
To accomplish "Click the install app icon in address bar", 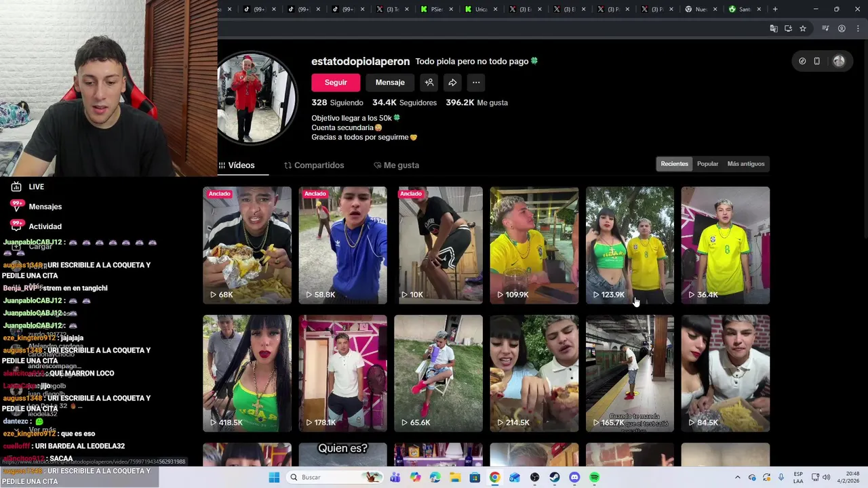I will point(788,28).
